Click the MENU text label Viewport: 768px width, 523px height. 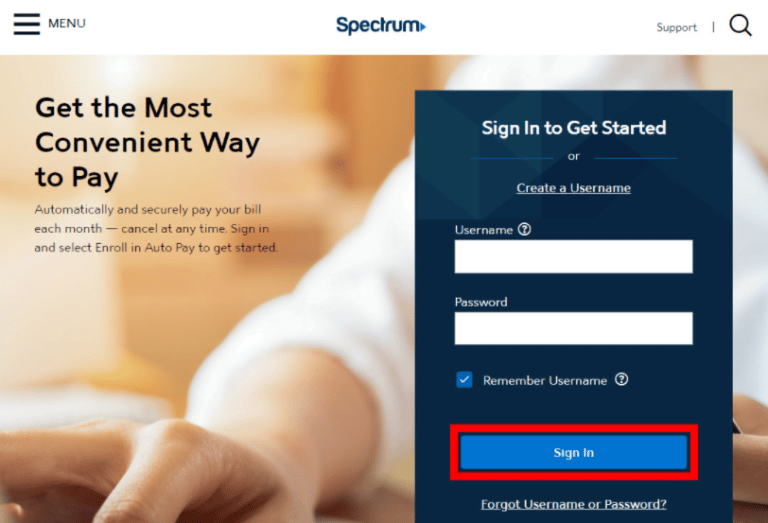click(67, 24)
